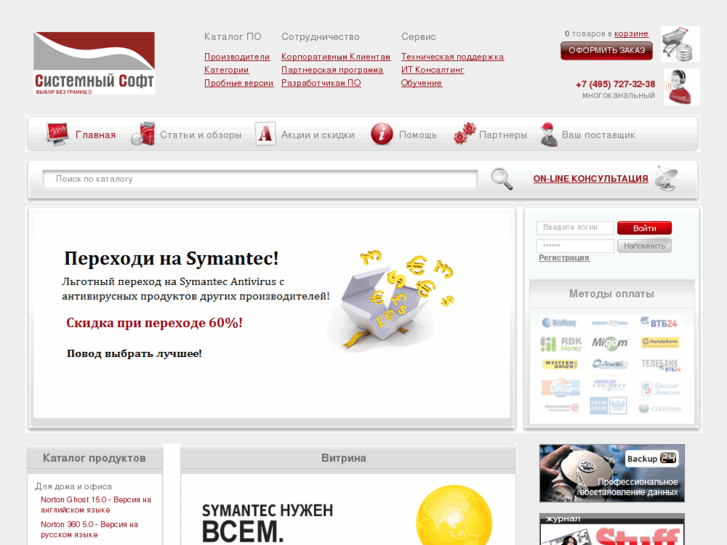Open Статьи и обзоры section

coord(201,135)
